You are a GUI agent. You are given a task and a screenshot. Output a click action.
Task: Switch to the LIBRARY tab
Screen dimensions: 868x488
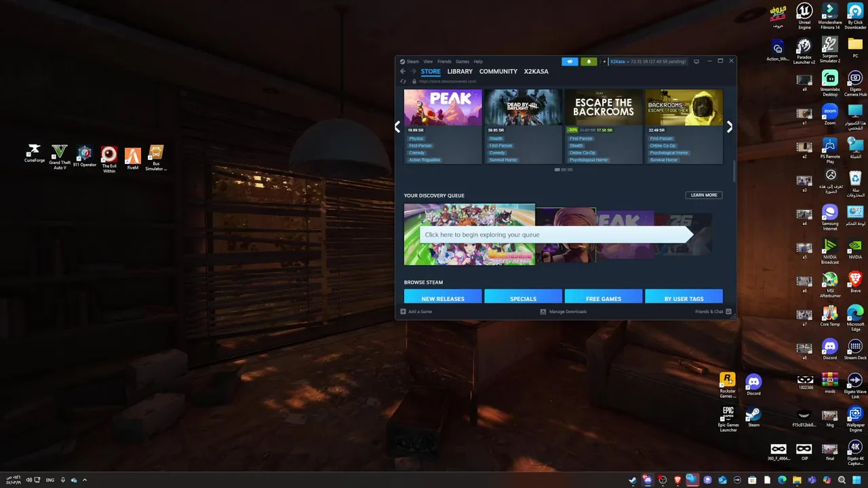(x=460, y=71)
